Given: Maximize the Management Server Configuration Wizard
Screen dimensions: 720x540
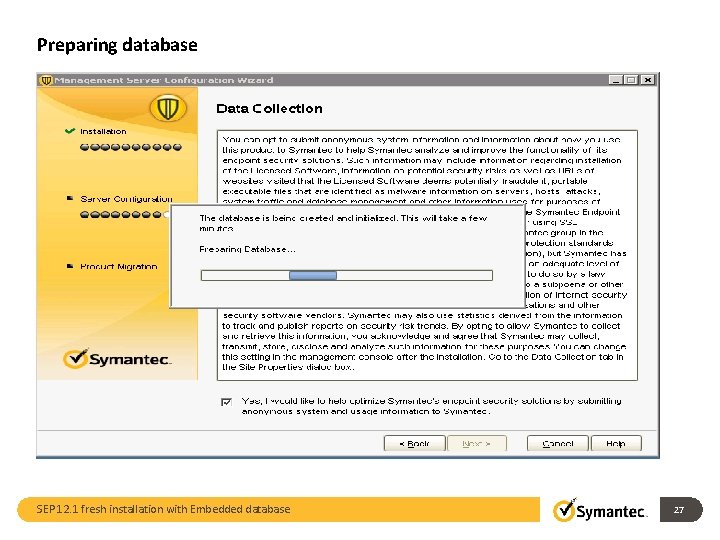Looking at the screenshot, I should [631, 80].
